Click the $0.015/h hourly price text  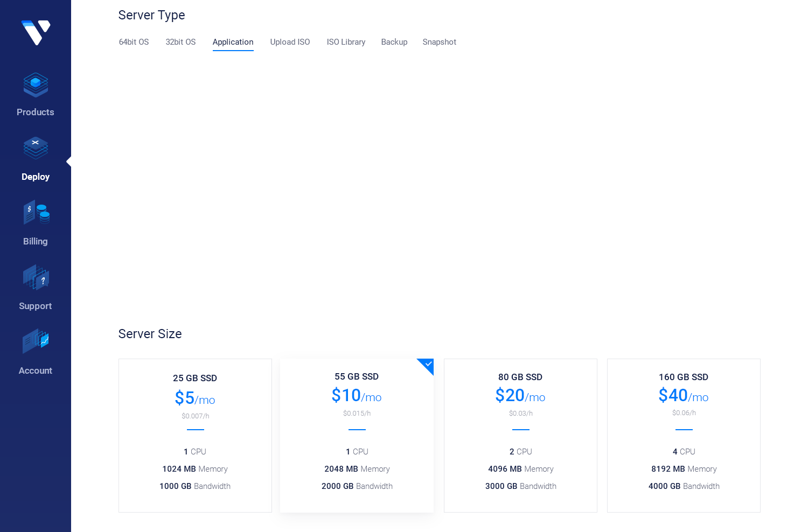click(x=357, y=414)
